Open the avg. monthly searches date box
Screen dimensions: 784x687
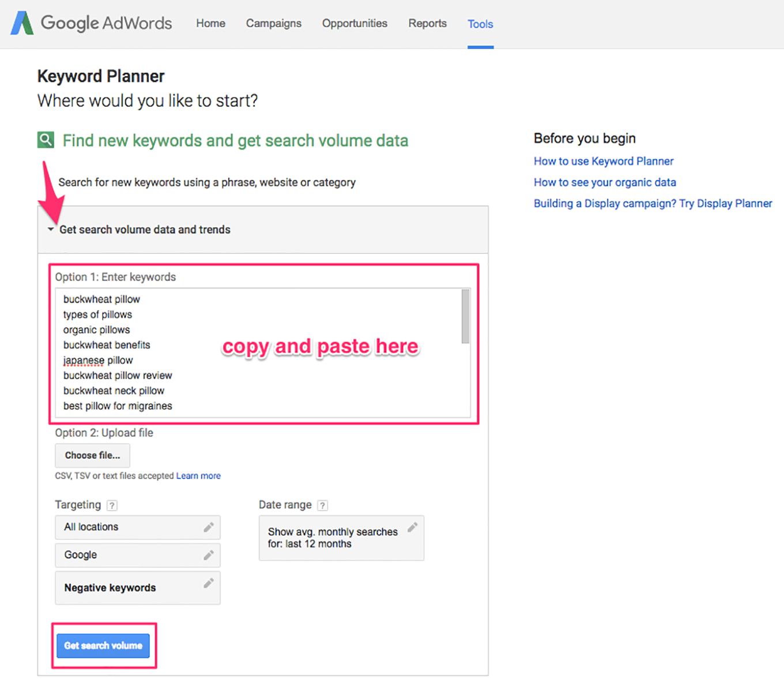[341, 538]
